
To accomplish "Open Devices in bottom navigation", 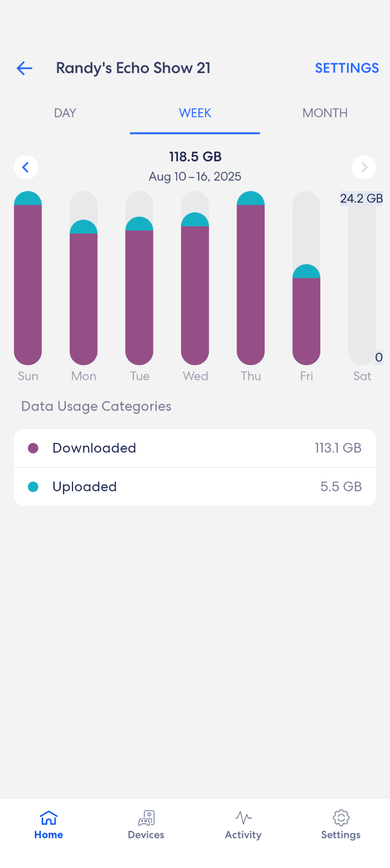I will click(x=146, y=825).
